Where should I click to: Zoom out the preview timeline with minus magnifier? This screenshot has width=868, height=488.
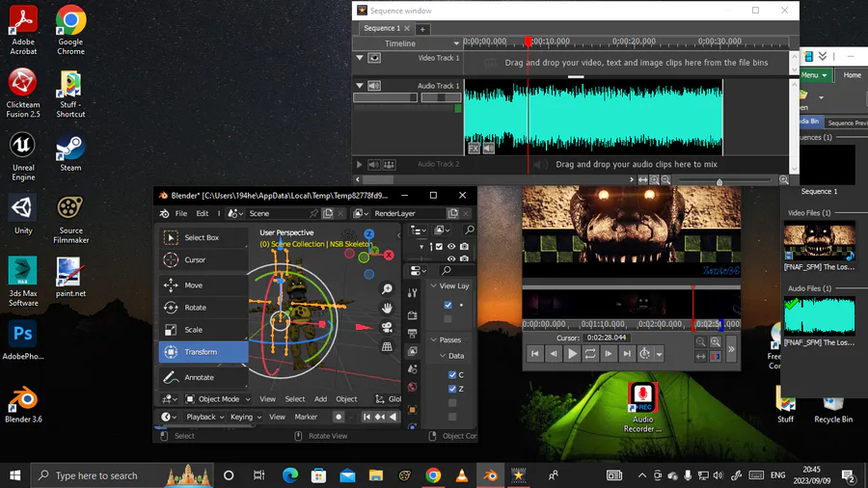point(700,342)
